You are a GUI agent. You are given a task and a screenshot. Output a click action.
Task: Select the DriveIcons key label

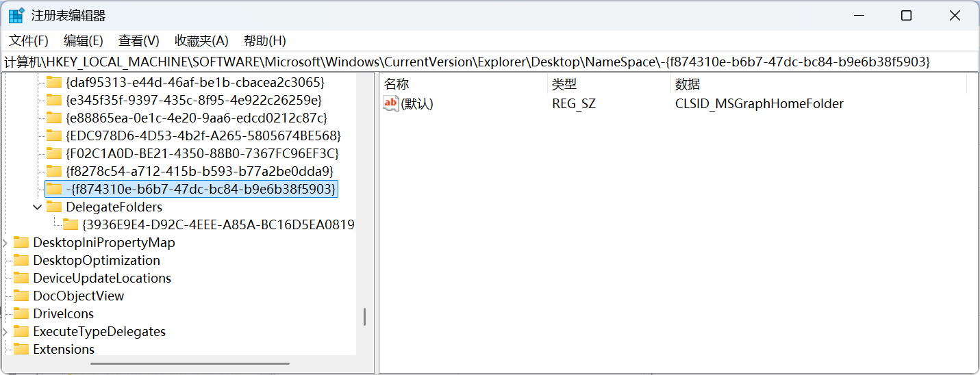(64, 313)
